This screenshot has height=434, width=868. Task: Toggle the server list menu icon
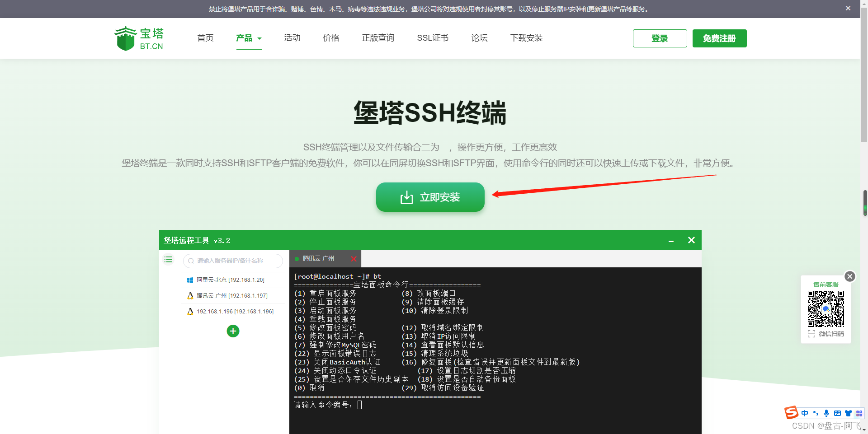point(168,259)
